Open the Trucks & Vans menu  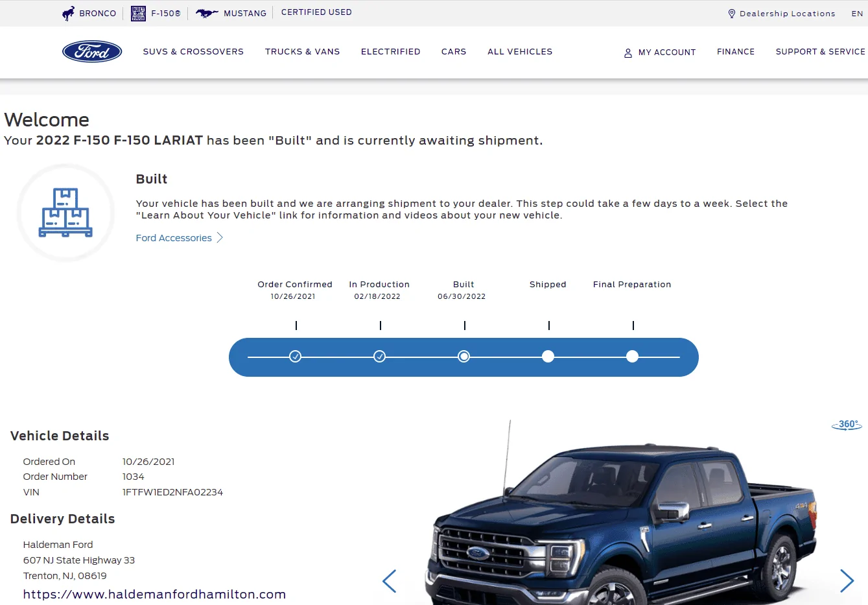(x=303, y=52)
